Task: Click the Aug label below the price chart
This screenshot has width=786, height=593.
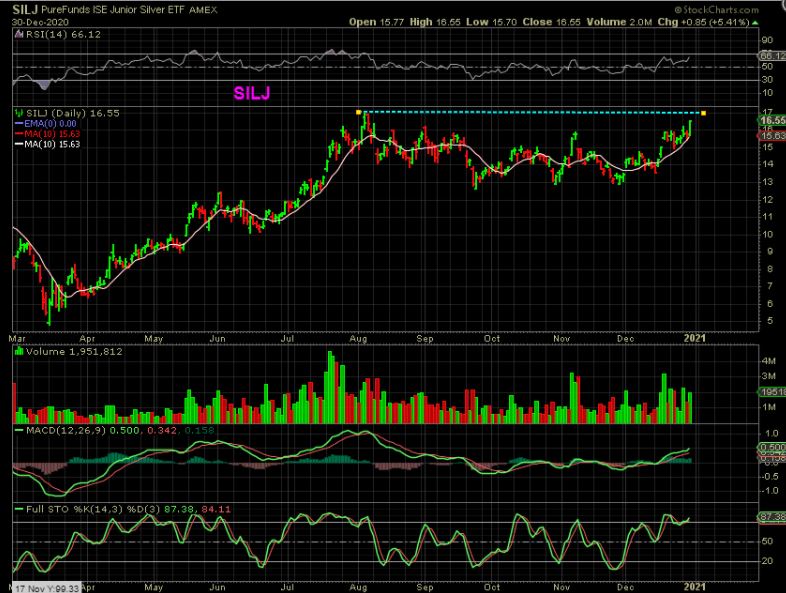Action: pos(358,339)
